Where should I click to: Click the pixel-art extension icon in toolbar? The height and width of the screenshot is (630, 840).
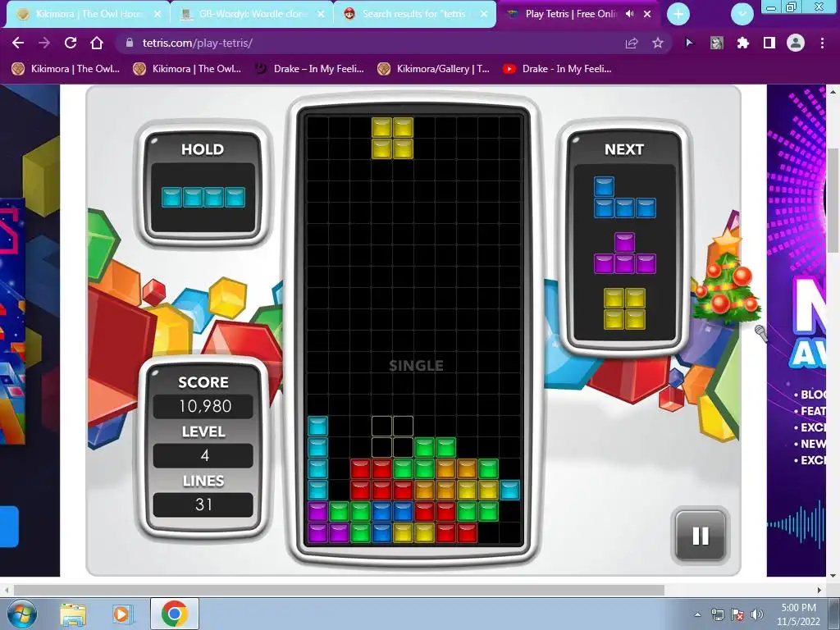(x=717, y=43)
